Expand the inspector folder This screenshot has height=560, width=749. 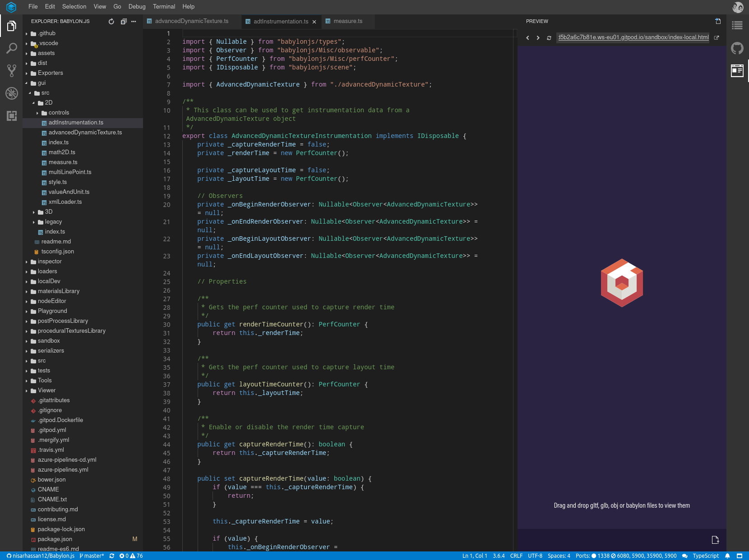click(x=83, y=262)
